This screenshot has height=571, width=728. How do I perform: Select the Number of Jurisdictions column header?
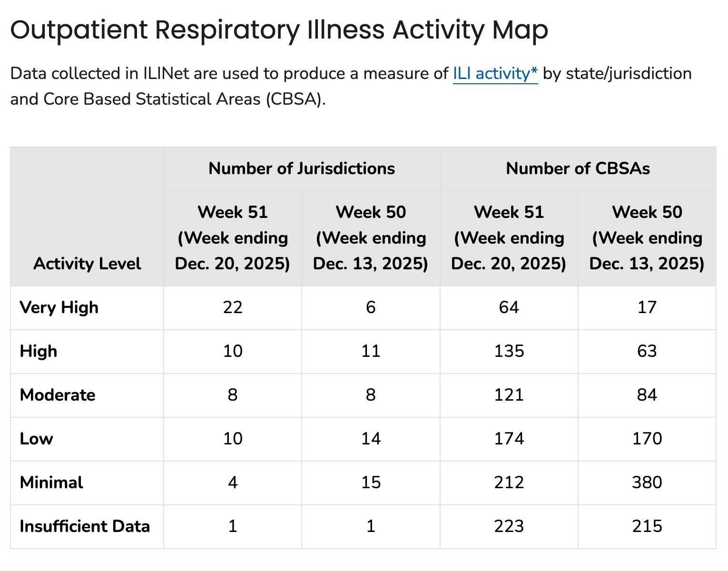302,168
